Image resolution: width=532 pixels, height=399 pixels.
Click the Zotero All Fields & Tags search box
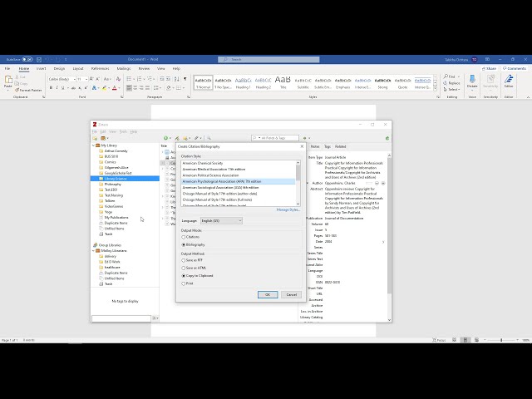click(275, 138)
